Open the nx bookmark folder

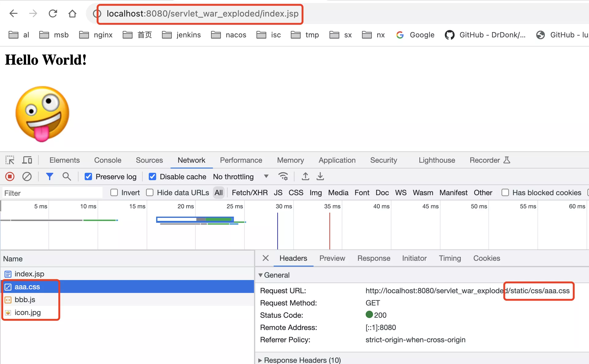pos(373,35)
